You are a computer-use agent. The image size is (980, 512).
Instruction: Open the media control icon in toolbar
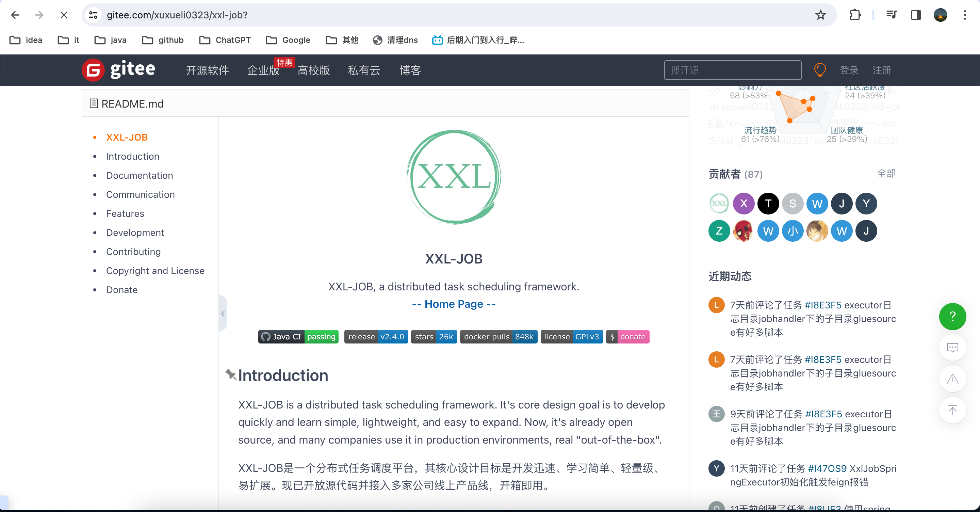tap(892, 15)
